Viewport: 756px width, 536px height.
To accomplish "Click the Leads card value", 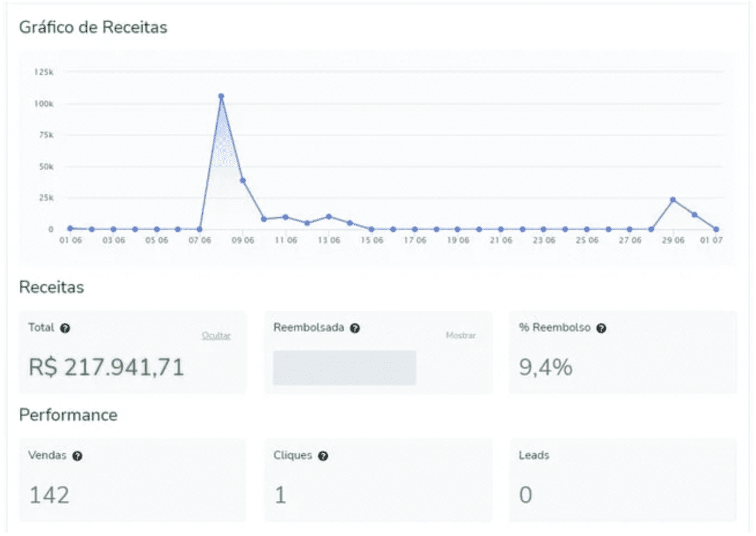I will [x=525, y=495].
